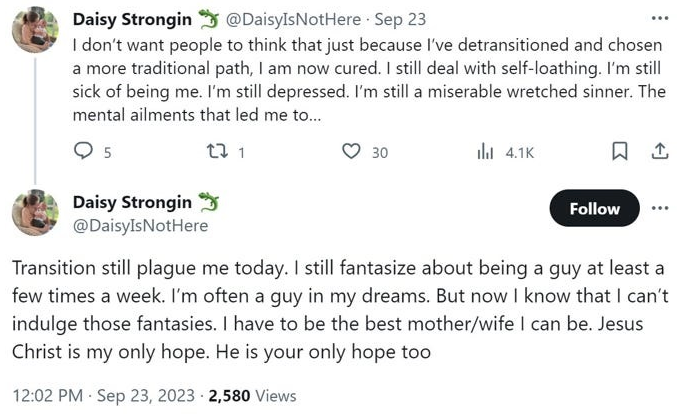Click the reply icon with 5 comments
This screenshot has height=419, width=682.
coord(83,151)
